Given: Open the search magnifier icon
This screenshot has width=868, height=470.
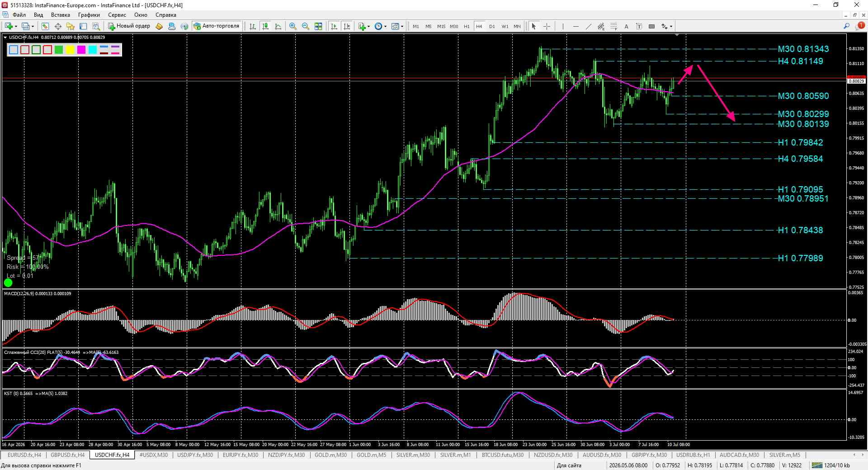Looking at the screenshot, I should [846, 26].
